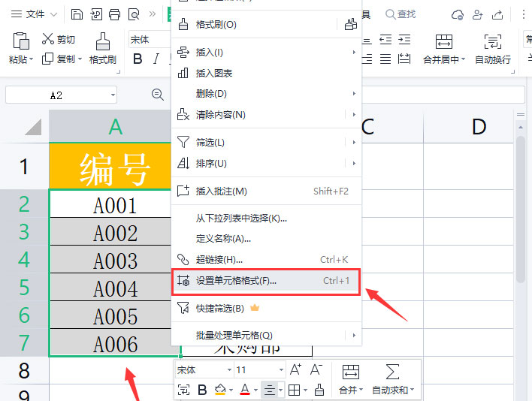
Task: Increase font size in mini toolbar
Action: [x=295, y=369]
